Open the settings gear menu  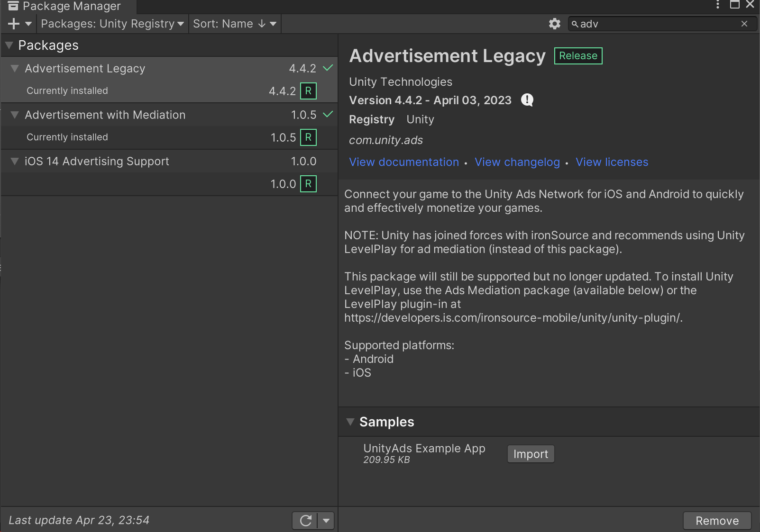555,24
